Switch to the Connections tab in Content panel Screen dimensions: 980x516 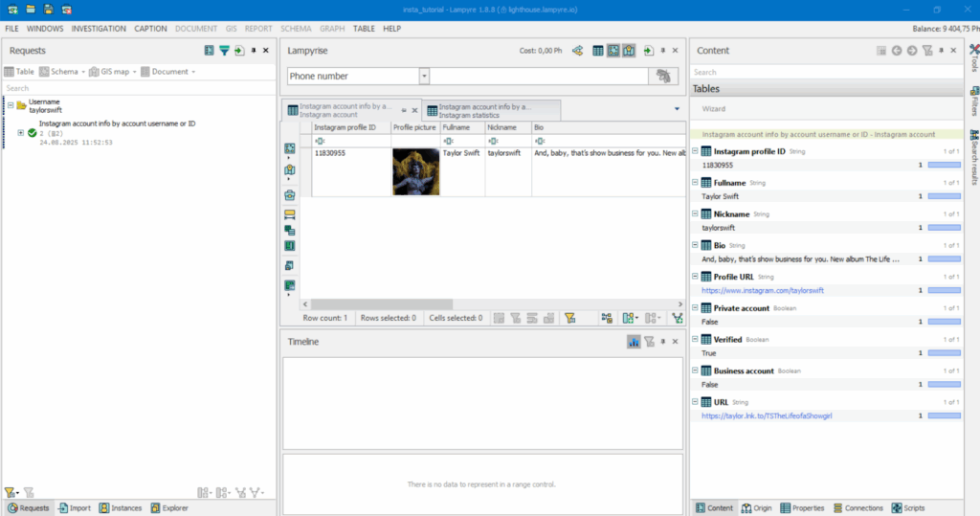coord(858,508)
